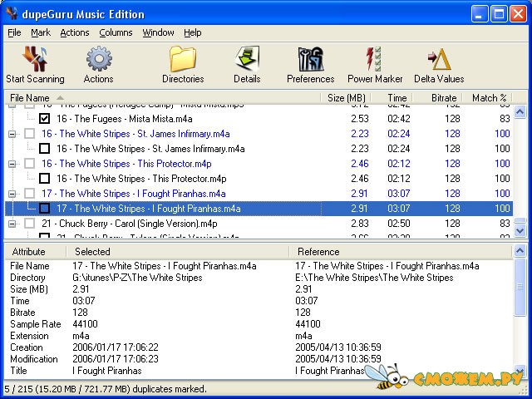Open the Window menu
Image resolution: width=532 pixels, height=399 pixels.
(x=158, y=32)
